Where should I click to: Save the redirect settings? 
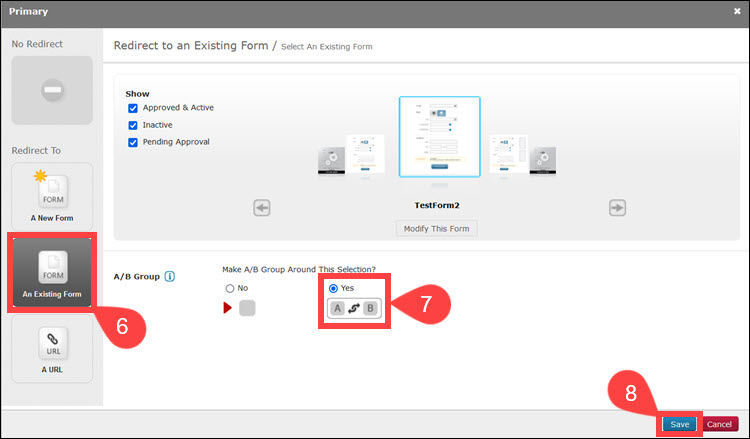point(679,424)
